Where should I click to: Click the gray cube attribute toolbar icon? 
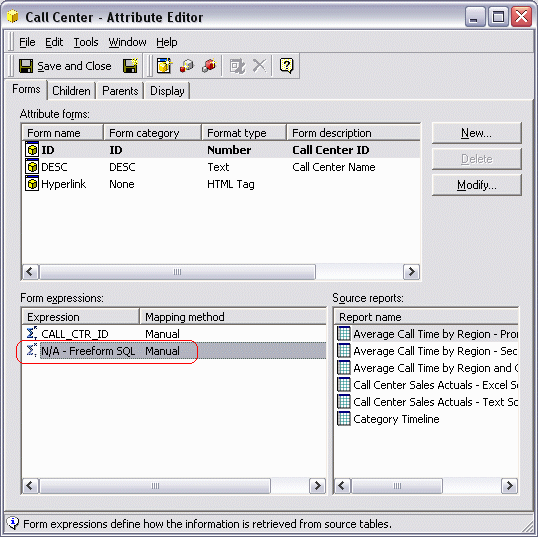tap(187, 66)
